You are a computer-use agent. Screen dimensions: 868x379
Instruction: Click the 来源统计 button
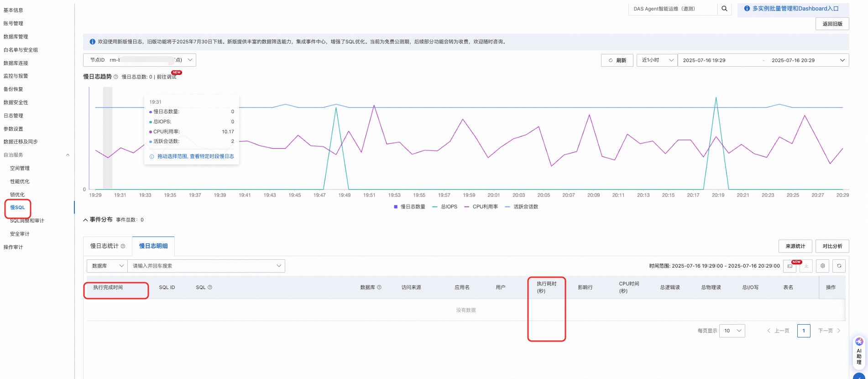[x=795, y=246]
